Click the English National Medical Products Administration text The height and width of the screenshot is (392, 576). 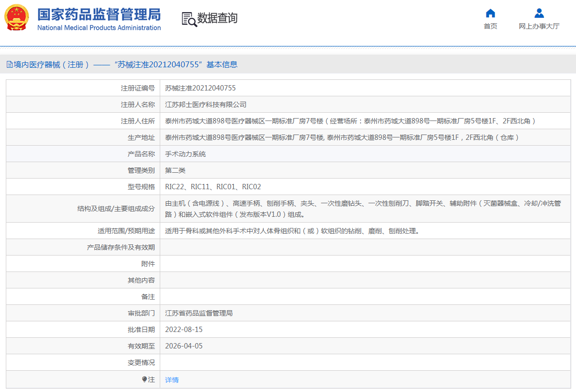[x=99, y=28]
